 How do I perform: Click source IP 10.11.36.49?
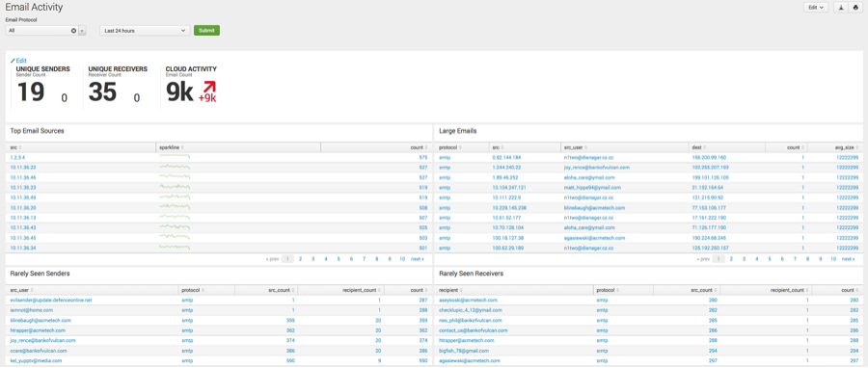pos(23,197)
